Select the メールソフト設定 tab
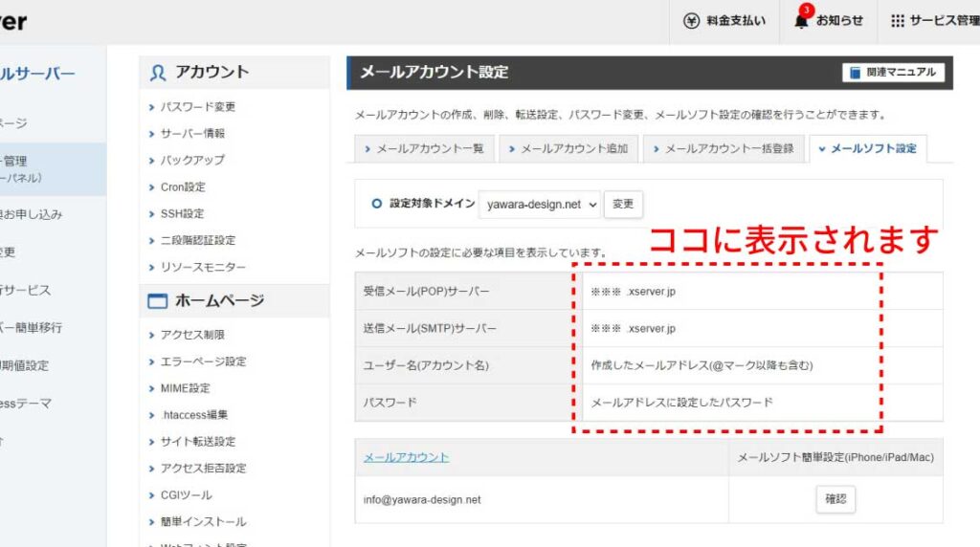 point(867,148)
